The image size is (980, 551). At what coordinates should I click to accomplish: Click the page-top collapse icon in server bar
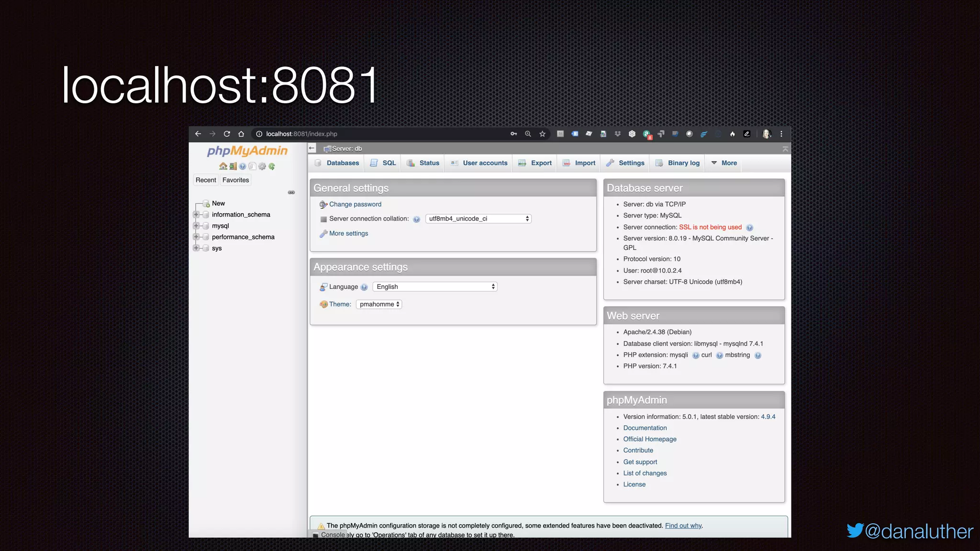785,149
